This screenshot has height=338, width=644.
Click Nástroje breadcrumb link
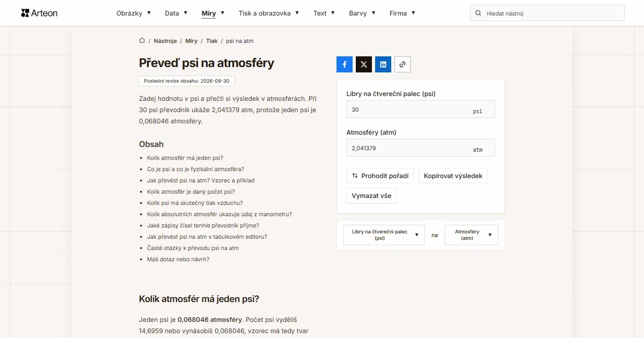click(x=165, y=41)
